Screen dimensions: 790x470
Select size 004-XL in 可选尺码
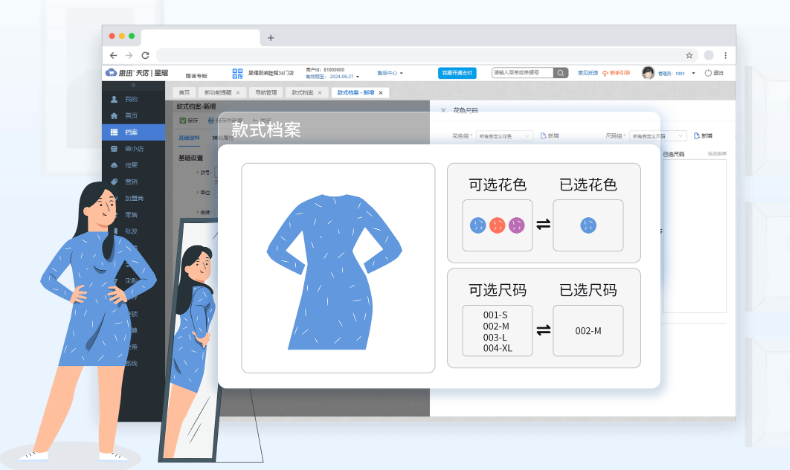tap(497, 348)
